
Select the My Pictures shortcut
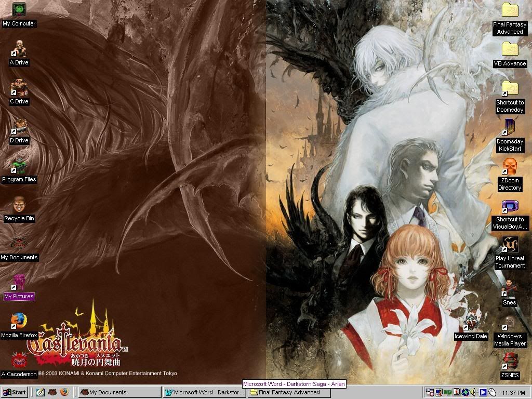(x=19, y=288)
